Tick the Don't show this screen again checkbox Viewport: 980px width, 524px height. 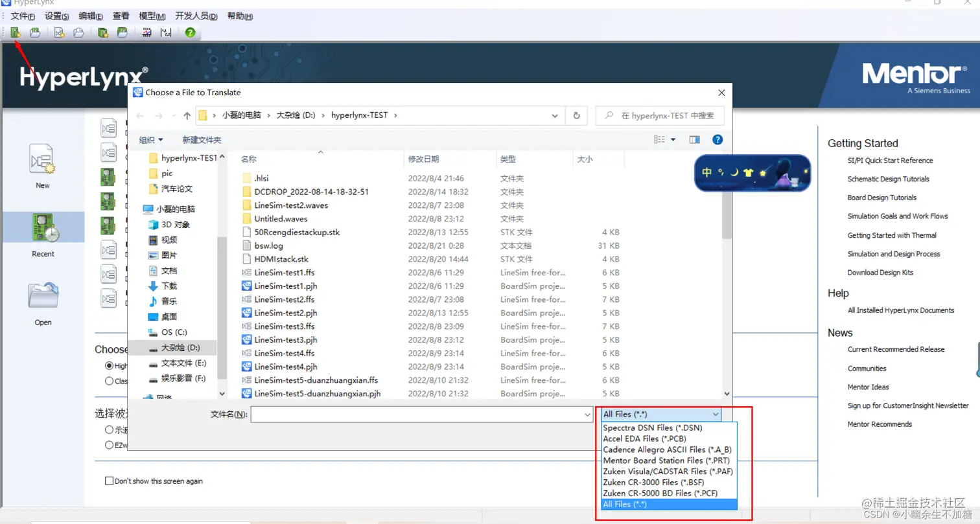tap(109, 481)
